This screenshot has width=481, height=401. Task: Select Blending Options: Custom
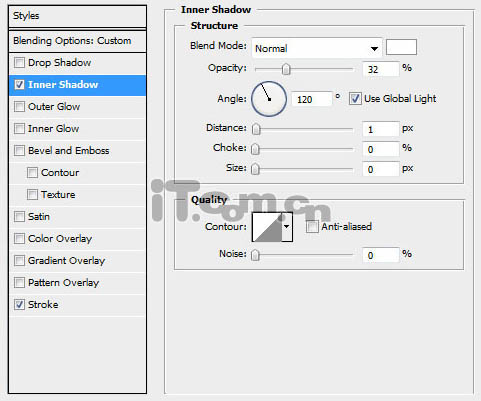click(77, 41)
